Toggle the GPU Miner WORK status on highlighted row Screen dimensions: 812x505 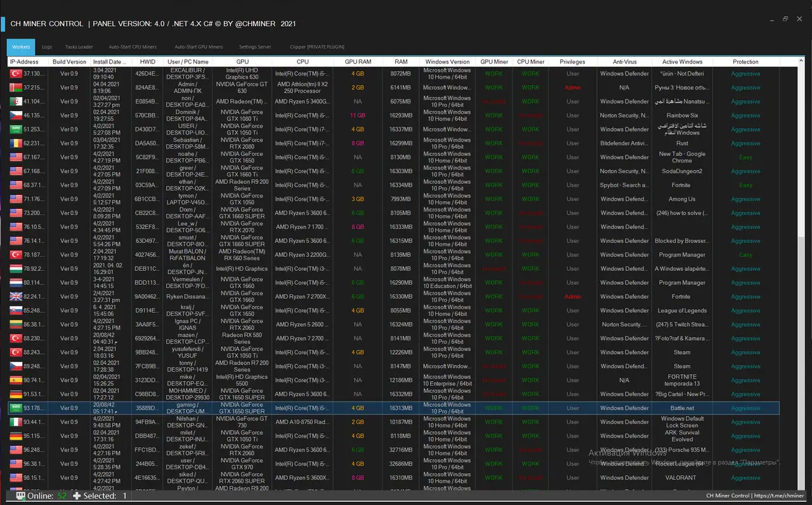[x=494, y=408]
